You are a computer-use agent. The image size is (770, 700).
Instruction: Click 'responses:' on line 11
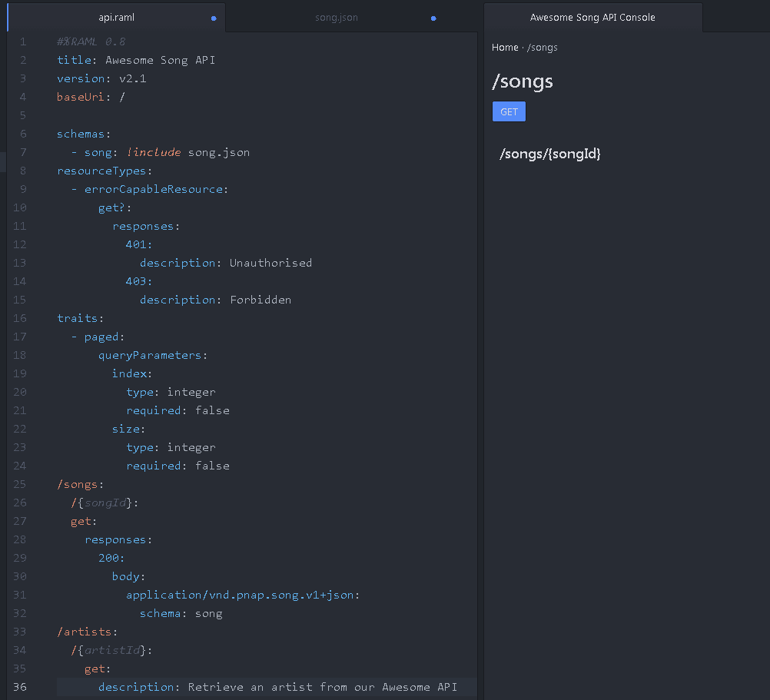tap(146, 226)
